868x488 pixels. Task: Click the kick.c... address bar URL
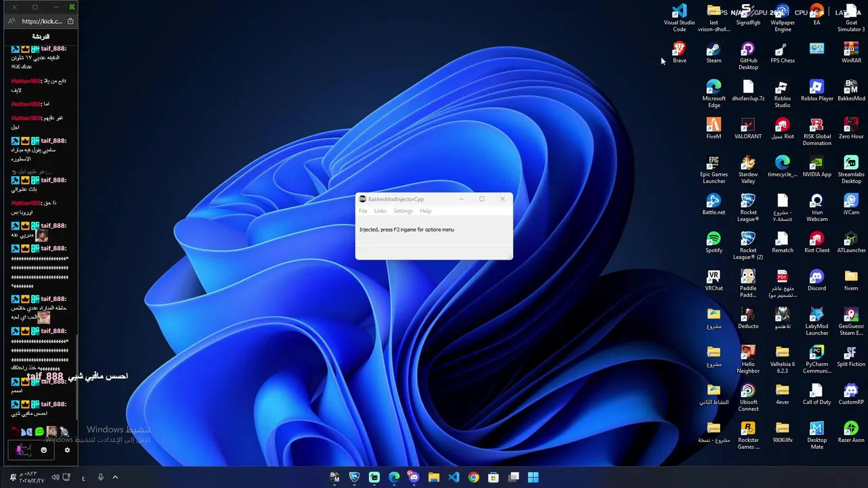coord(42,21)
